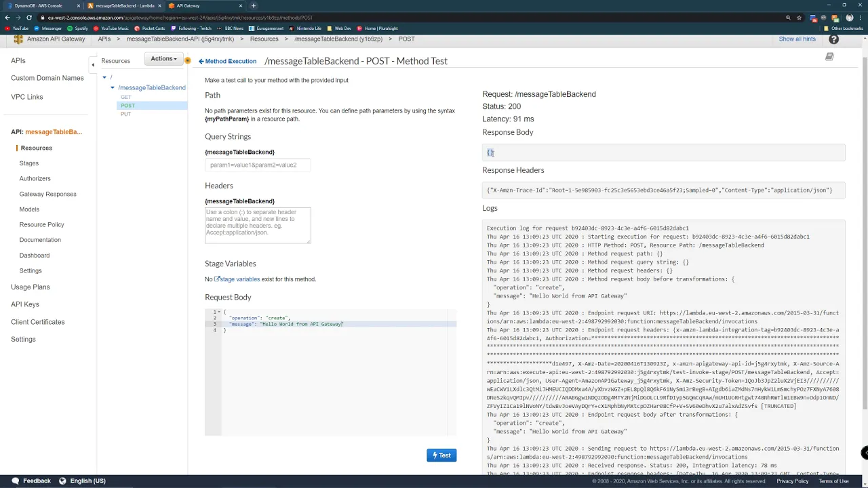Viewport: 868px width, 488px height.
Task: Collapse the root / resource tree node
Action: [x=104, y=77]
